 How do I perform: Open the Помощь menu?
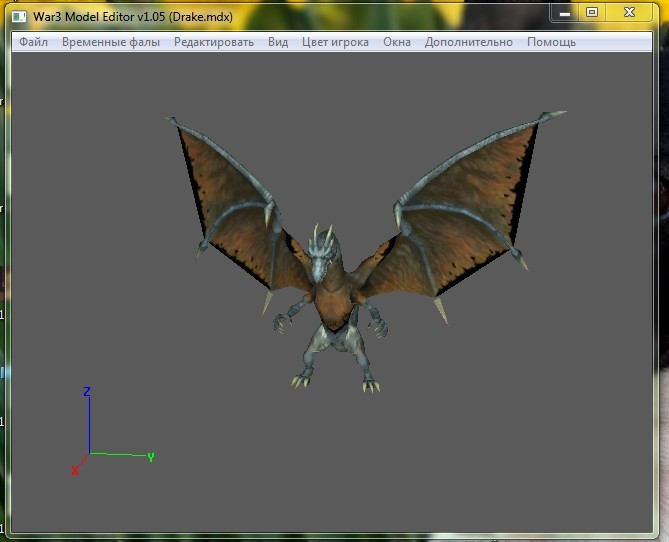click(551, 42)
